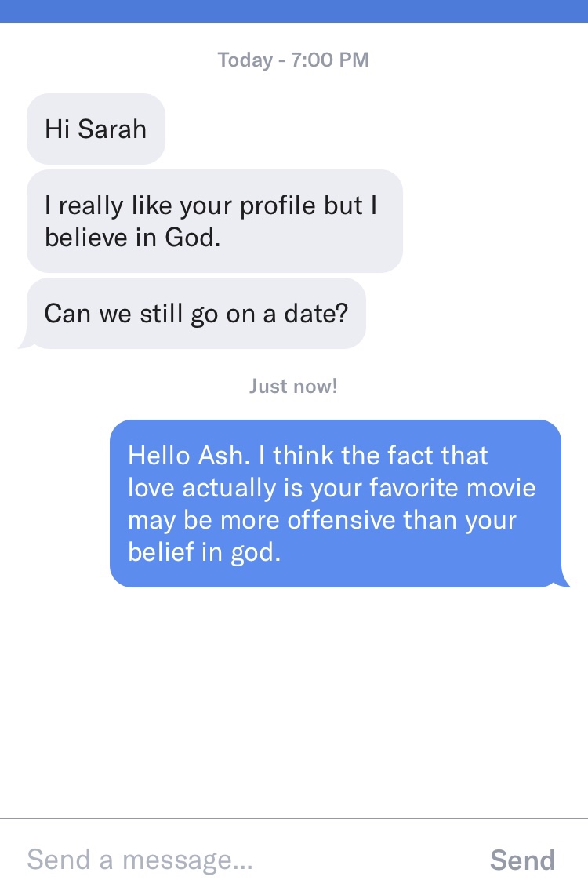Click the word "date?" in the gray bubble
Image resolution: width=588 pixels, height=891 pixels.
tap(317, 313)
